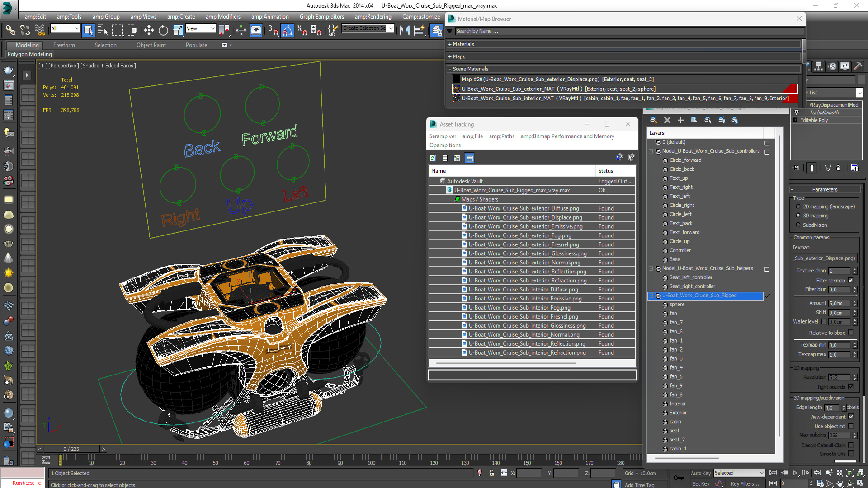868x488 pixels.
Task: Open Select by Name tool
Action: point(103,30)
